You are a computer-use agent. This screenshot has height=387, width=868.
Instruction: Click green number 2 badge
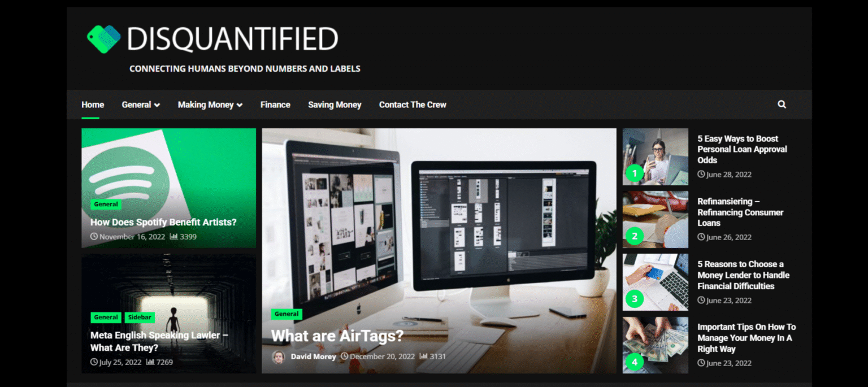click(635, 236)
